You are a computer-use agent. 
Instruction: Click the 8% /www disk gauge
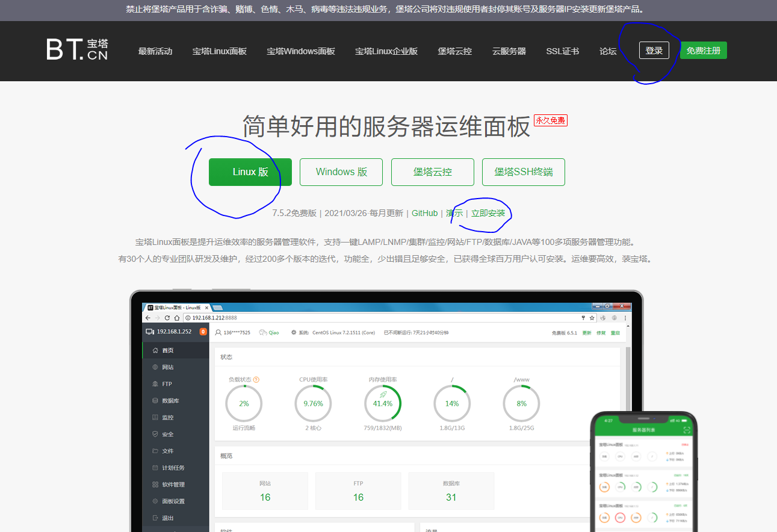tap(521, 403)
